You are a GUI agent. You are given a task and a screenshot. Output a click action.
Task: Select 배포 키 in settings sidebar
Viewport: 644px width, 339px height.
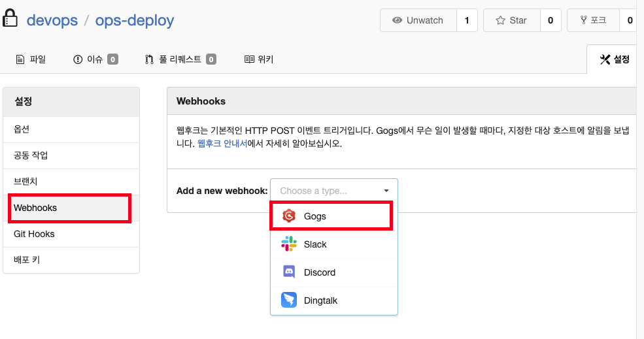point(71,260)
